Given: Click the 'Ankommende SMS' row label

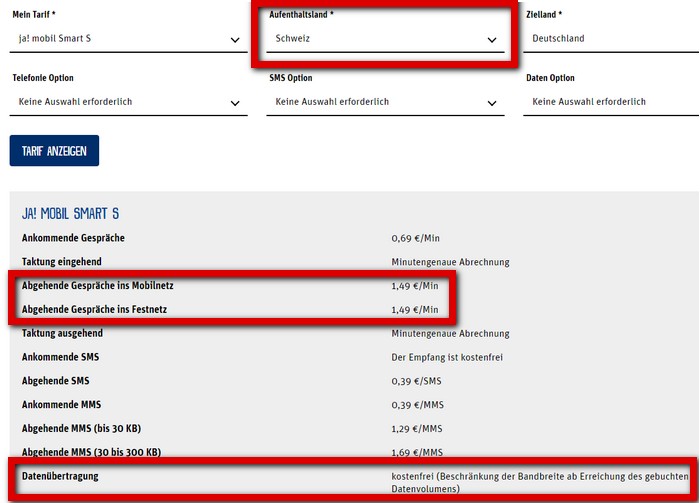Looking at the screenshot, I should (60, 357).
